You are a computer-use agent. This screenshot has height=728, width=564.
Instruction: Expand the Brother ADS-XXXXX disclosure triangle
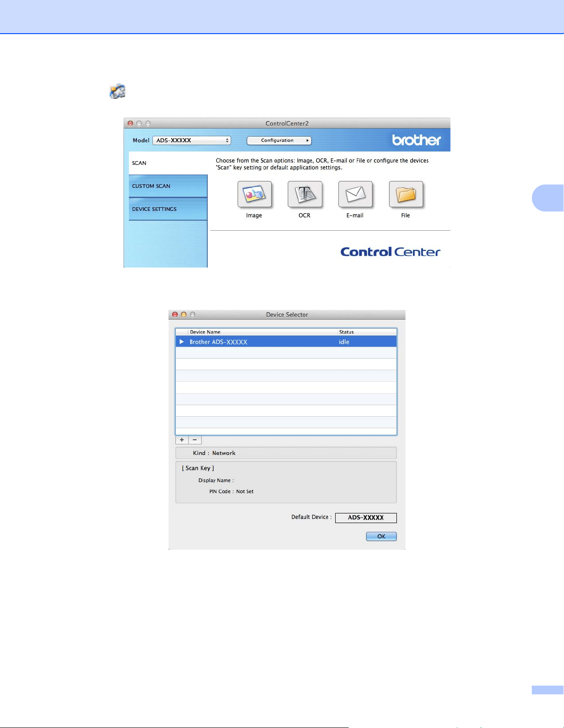182,342
